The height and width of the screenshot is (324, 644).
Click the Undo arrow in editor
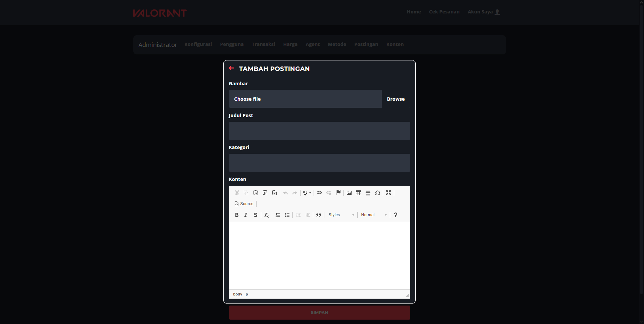pyautogui.click(x=285, y=193)
